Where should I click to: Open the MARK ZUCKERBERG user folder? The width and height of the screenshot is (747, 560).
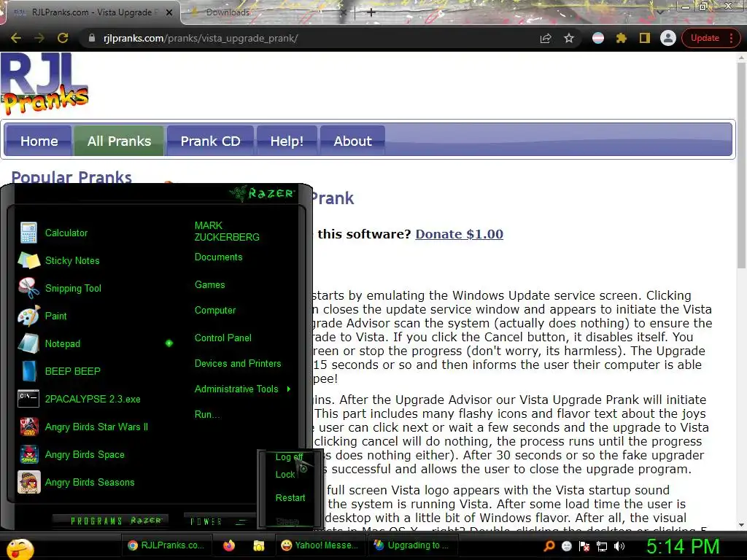227,231
